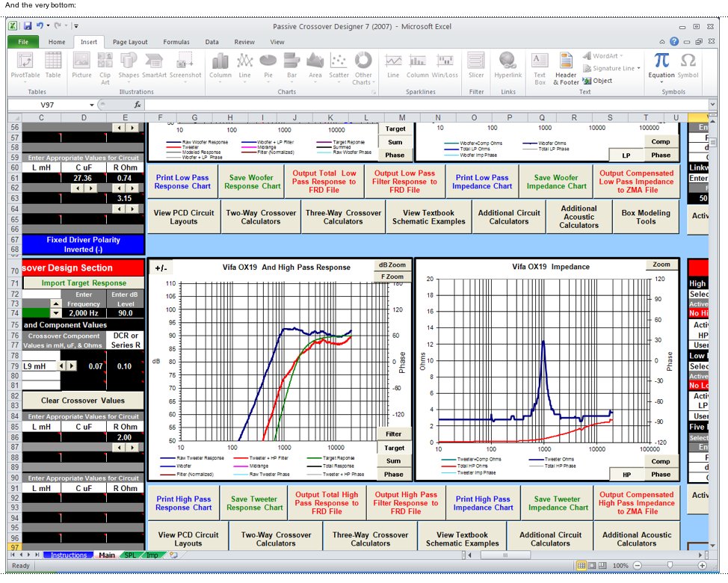This screenshot has height=583, width=728.
Task: Switch to Page Layout view in status bar
Action: click(x=592, y=565)
